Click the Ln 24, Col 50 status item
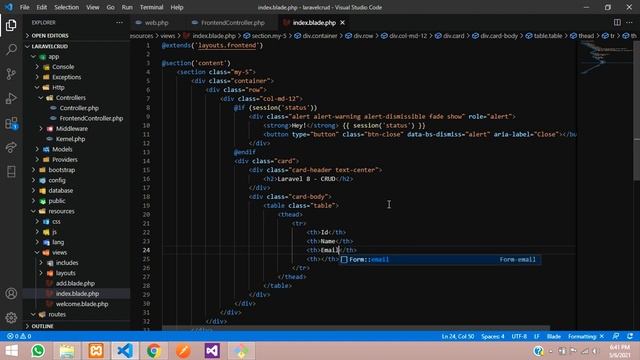 (x=458, y=336)
